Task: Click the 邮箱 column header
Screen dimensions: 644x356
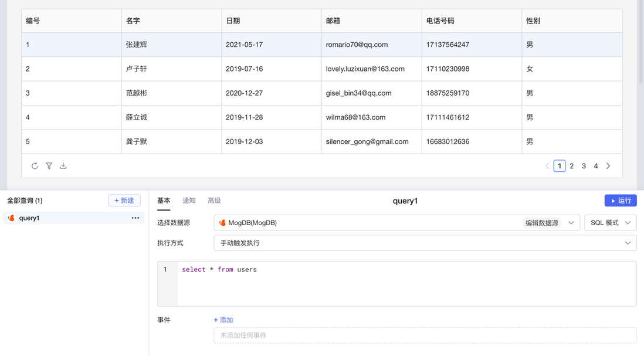Action: click(x=372, y=21)
